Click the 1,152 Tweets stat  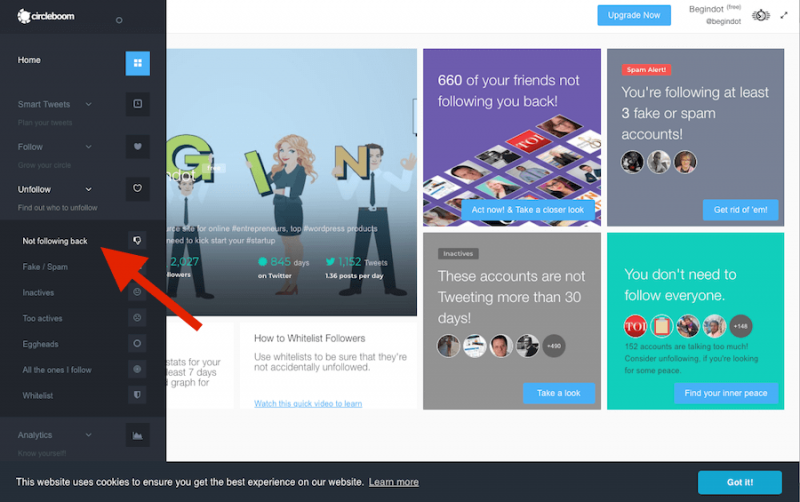click(357, 268)
